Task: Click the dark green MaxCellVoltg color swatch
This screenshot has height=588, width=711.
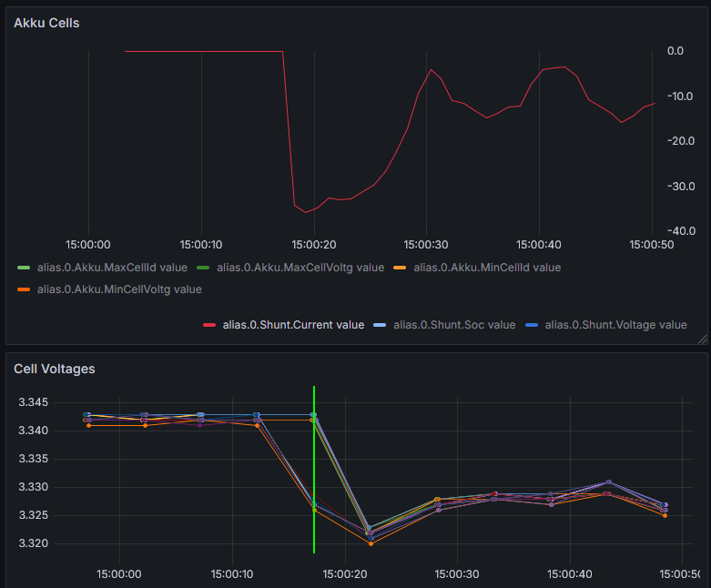Action: (x=206, y=268)
